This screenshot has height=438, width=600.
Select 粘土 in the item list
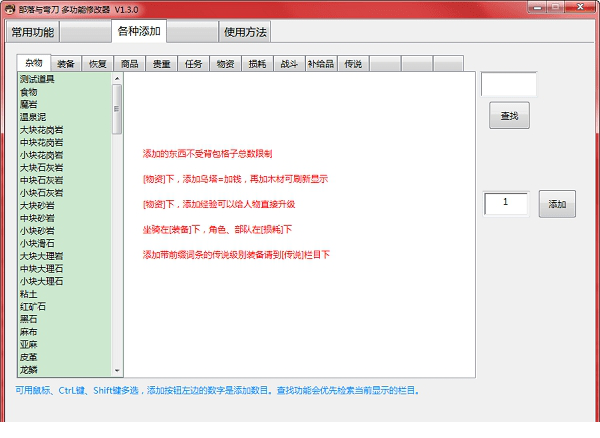[65, 294]
